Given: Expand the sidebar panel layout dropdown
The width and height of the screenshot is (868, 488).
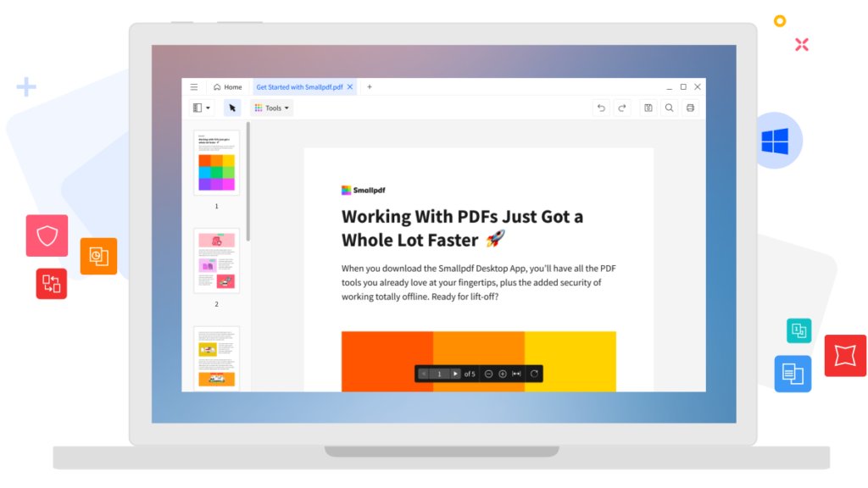Looking at the screenshot, I should (202, 108).
